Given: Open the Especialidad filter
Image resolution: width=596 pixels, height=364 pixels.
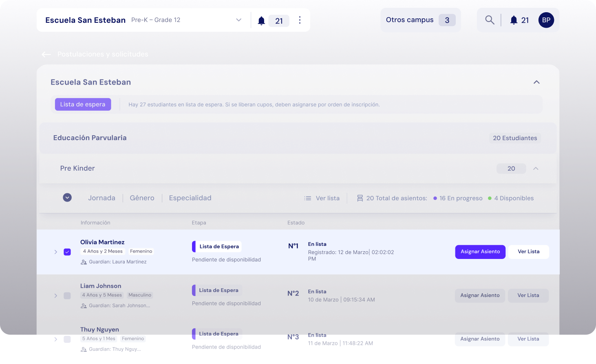Looking at the screenshot, I should coord(190,198).
